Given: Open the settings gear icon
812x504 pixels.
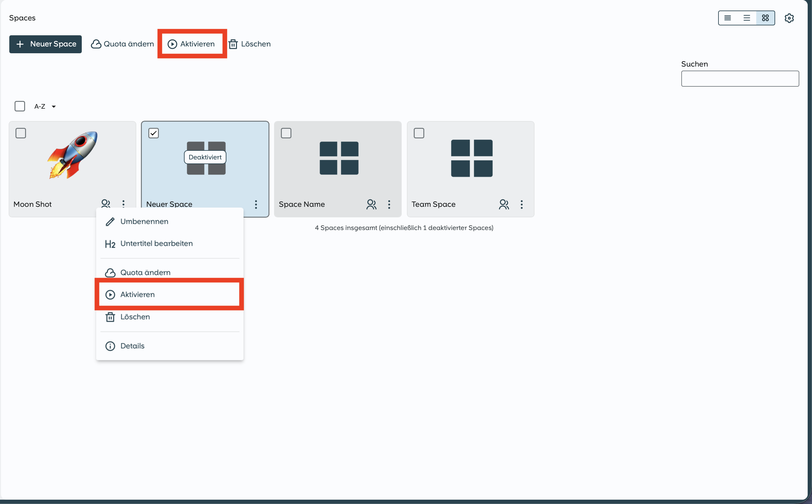Looking at the screenshot, I should [789, 18].
